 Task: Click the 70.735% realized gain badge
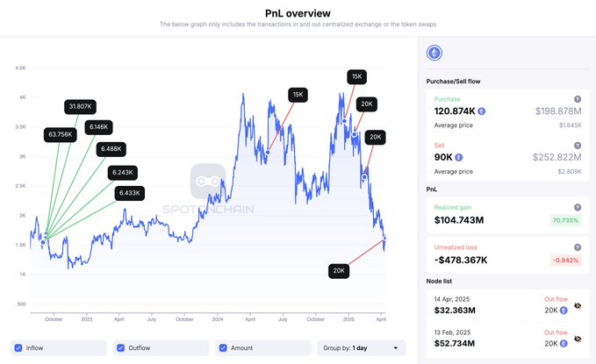[564, 220]
